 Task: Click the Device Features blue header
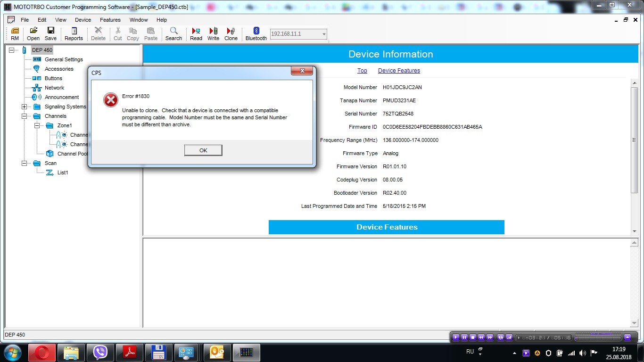coord(387,227)
